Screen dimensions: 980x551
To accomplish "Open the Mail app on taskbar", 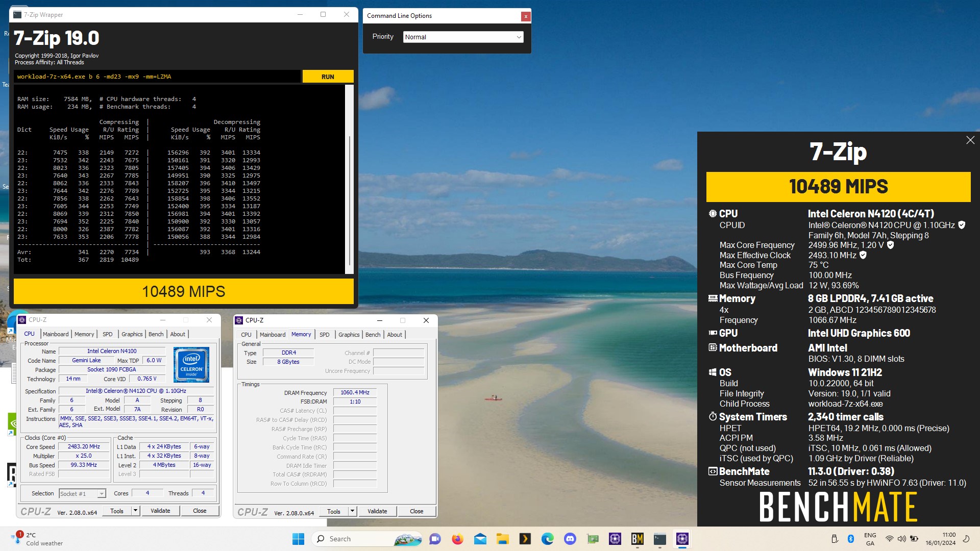I will tap(480, 539).
